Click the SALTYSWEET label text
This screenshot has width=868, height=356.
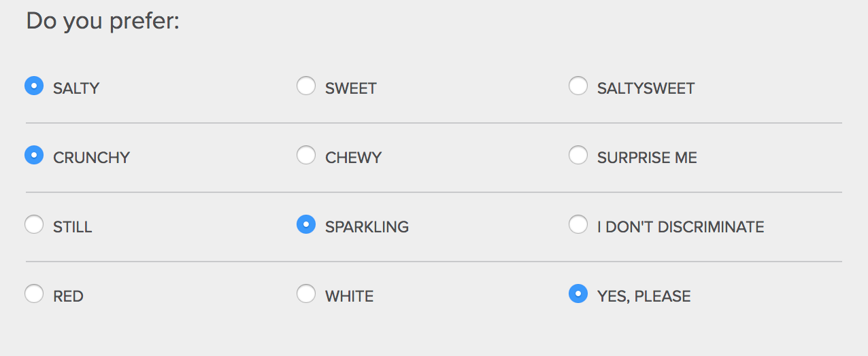(x=646, y=88)
